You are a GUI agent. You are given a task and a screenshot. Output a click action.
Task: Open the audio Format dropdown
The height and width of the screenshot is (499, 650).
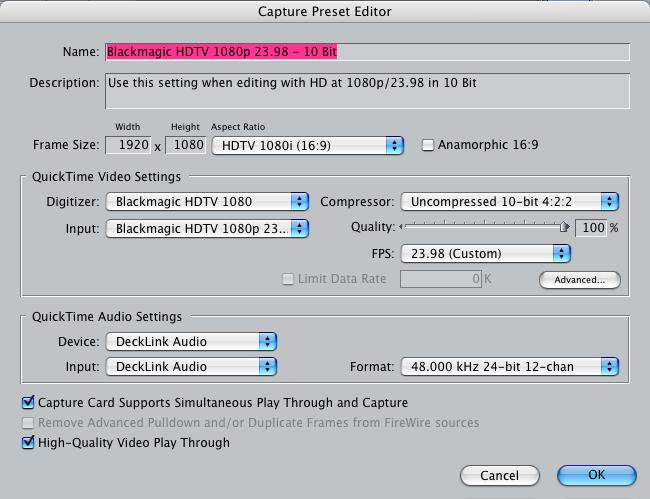tap(509, 367)
